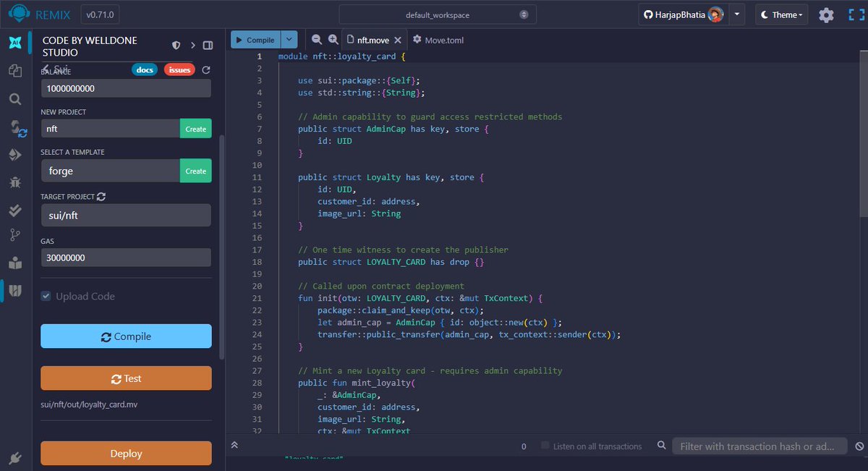868x471 pixels.
Task: Open the sui/nft target project dropdown
Action: (126, 215)
